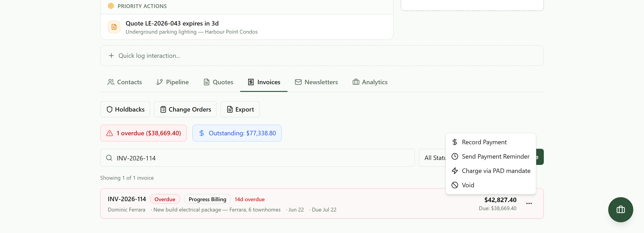Viewport: 644px width, 233px height.
Task: Click the customer name Dominic Ferrara
Action: pyautogui.click(x=127, y=210)
